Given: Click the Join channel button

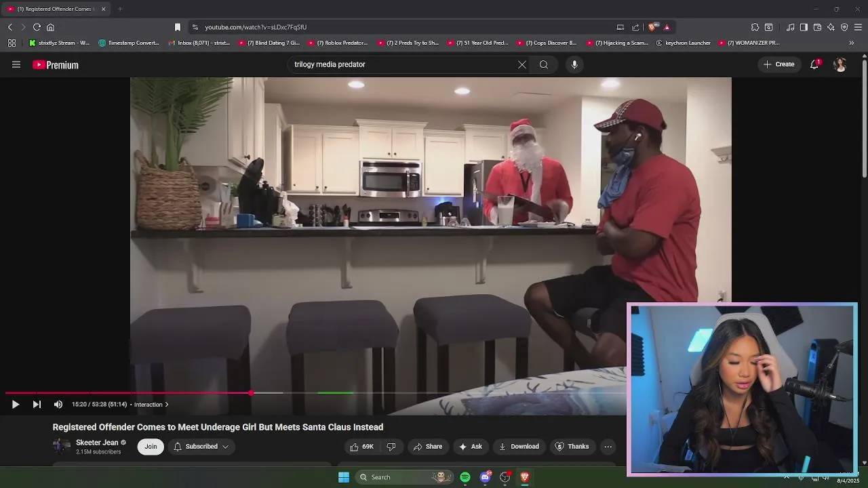Looking at the screenshot, I should coord(151,447).
